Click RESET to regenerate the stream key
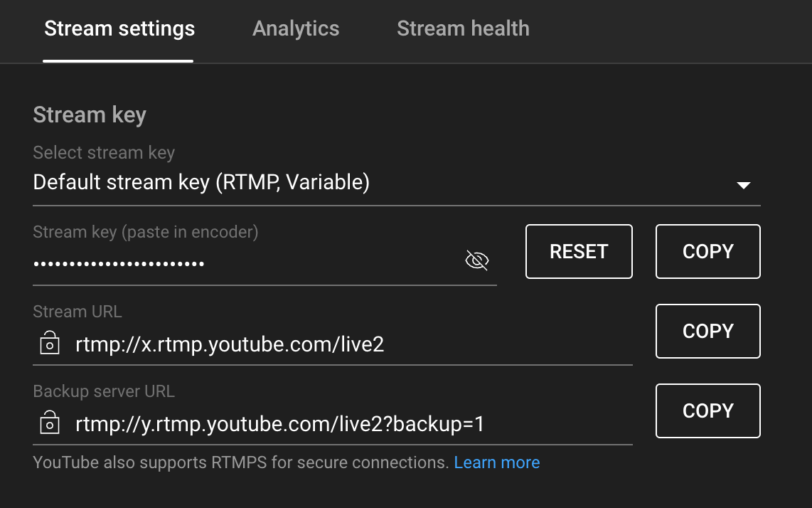The height and width of the screenshot is (508, 812). coord(579,251)
